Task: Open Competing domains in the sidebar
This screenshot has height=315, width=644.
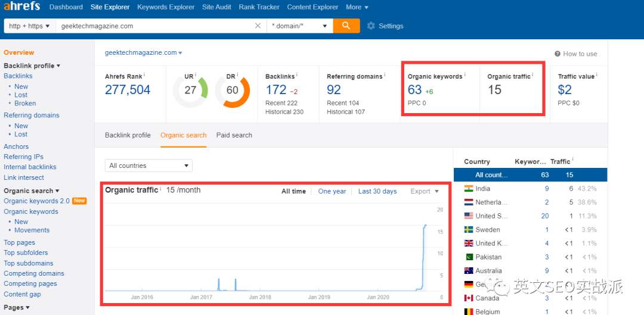Action: [x=34, y=273]
